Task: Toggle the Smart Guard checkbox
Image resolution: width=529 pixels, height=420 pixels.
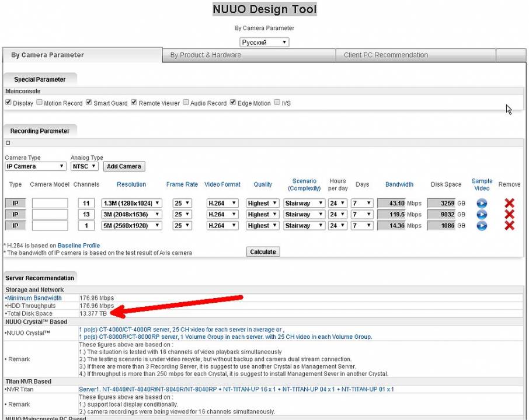Action: tap(89, 103)
